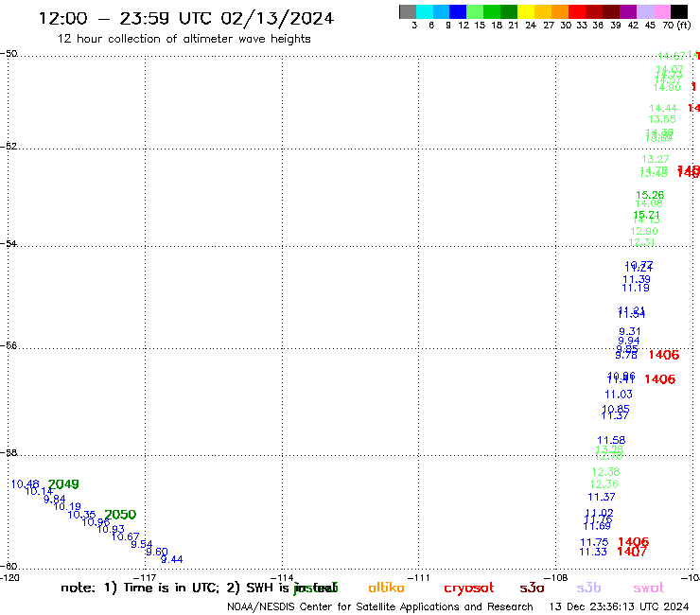The image size is (700, 615).
Task: Click the wave height value '12.38'
Action: click(605, 471)
